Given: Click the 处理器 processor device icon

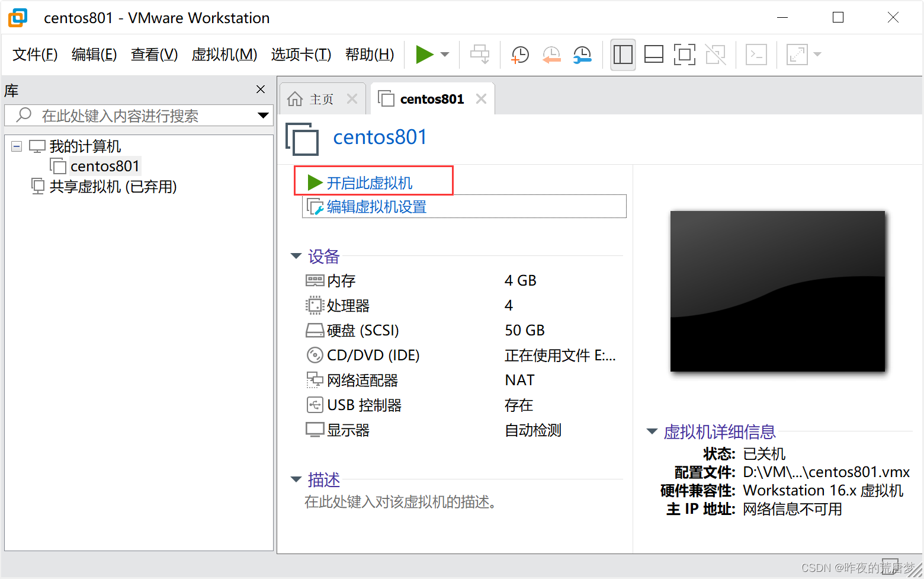Looking at the screenshot, I should 315,305.
